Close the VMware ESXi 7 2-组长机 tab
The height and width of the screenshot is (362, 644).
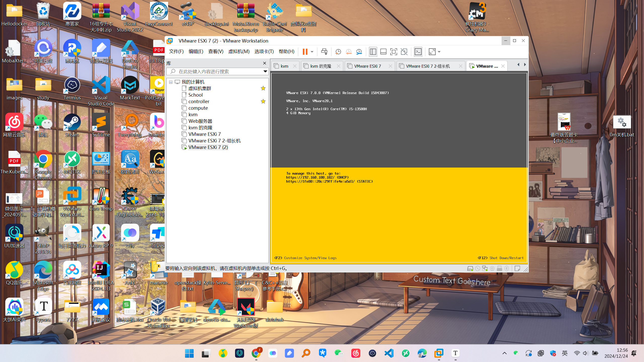(x=460, y=66)
